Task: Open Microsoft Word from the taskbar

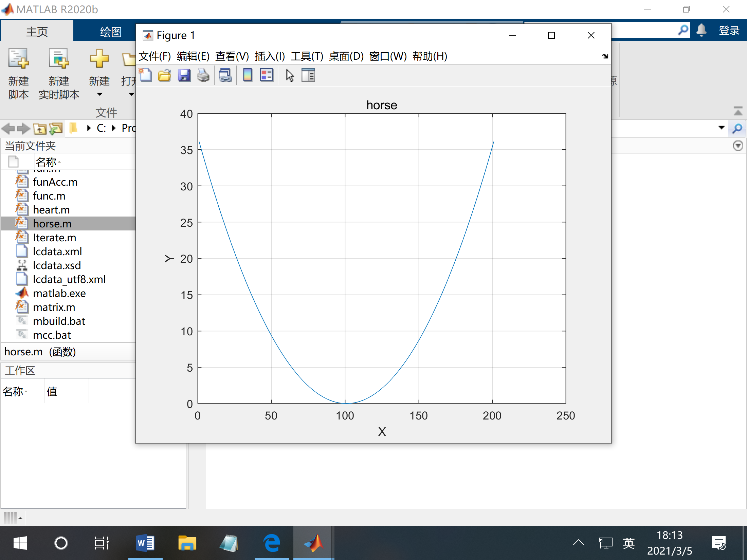Action: pos(145,543)
